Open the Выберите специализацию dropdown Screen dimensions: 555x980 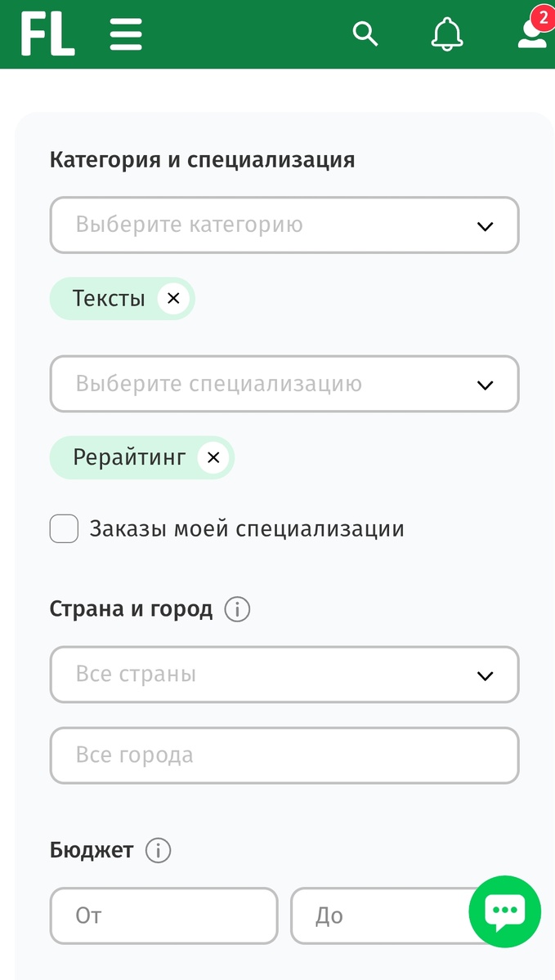(x=284, y=384)
